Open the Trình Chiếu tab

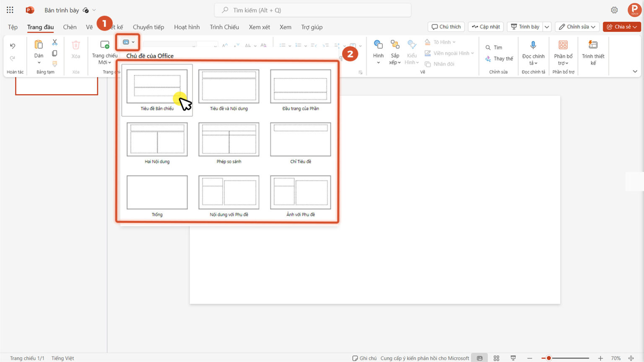point(224,27)
